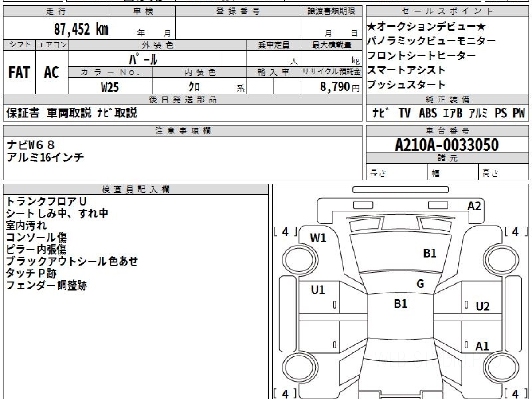Click the mileage value 87,452 km

coord(81,29)
